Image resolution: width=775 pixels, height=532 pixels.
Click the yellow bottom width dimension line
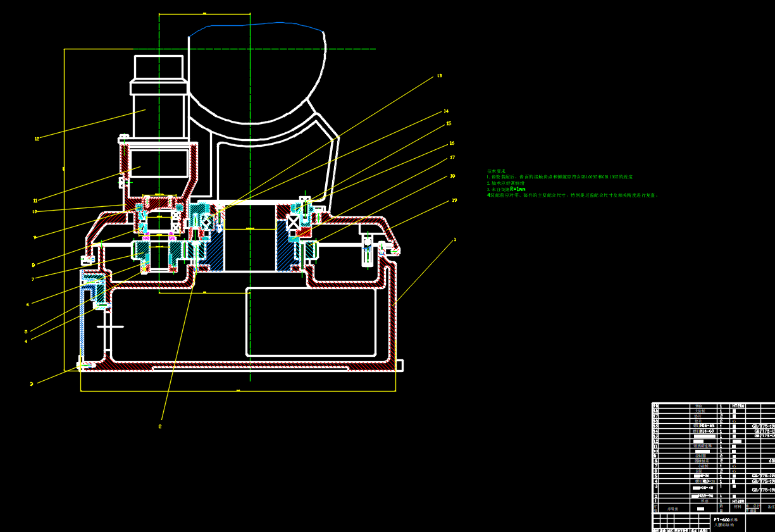pos(239,391)
